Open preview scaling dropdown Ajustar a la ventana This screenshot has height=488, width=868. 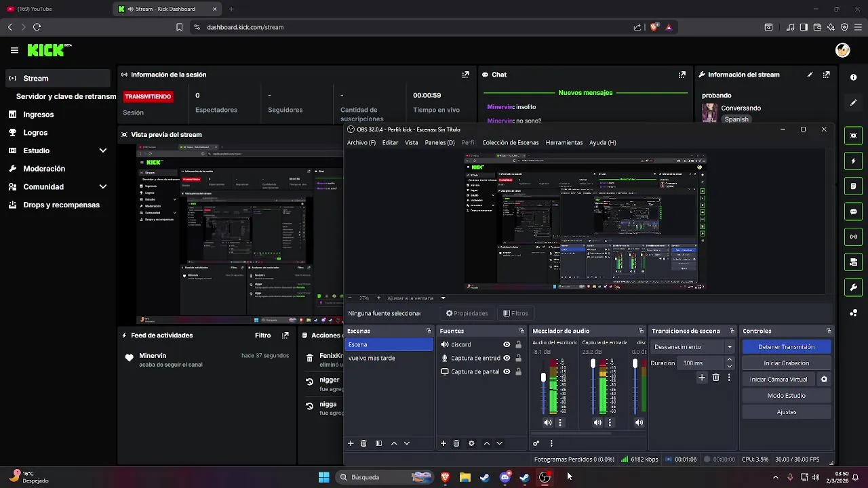tap(416, 298)
